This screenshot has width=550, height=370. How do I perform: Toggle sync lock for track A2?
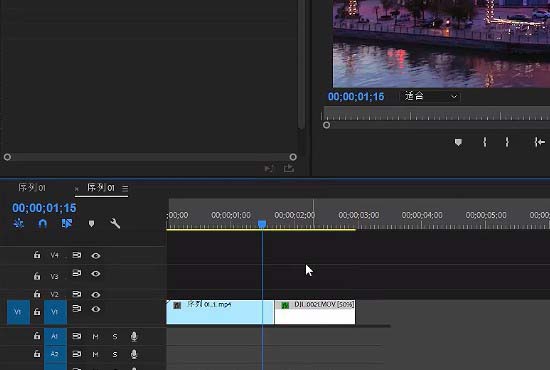(x=77, y=354)
